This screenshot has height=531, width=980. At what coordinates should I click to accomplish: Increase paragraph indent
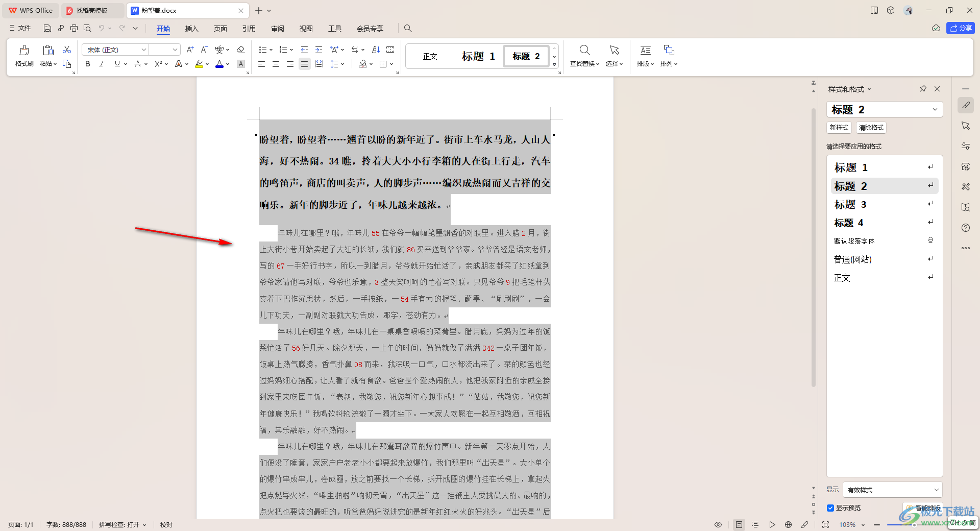point(318,50)
